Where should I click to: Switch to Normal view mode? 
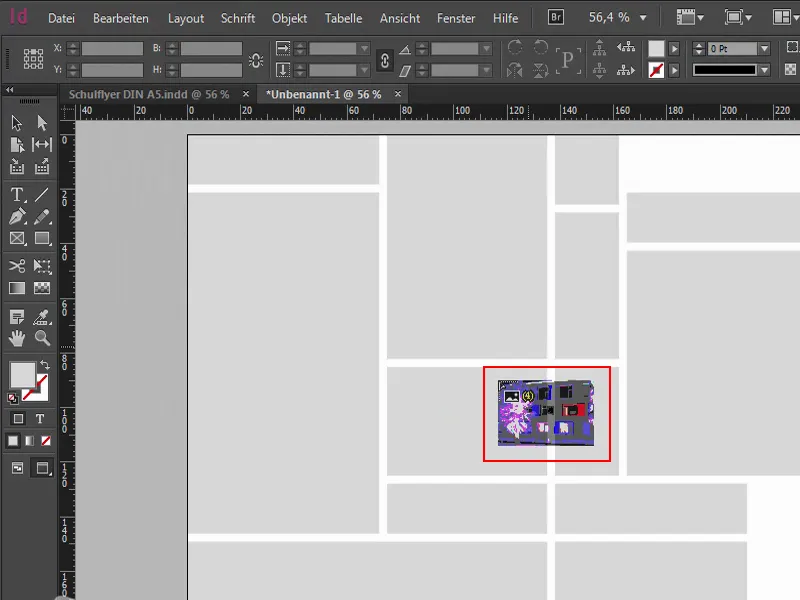17,468
